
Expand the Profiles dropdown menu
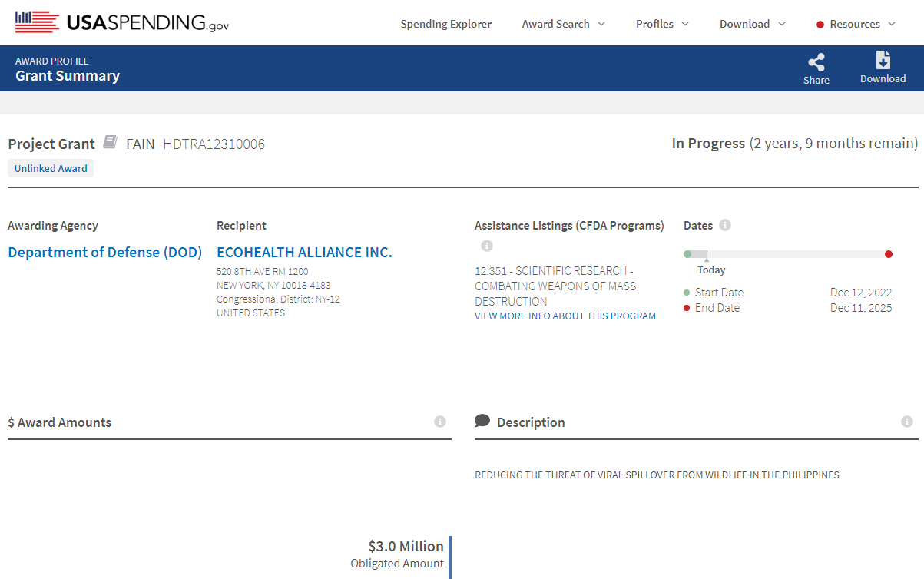pos(662,24)
